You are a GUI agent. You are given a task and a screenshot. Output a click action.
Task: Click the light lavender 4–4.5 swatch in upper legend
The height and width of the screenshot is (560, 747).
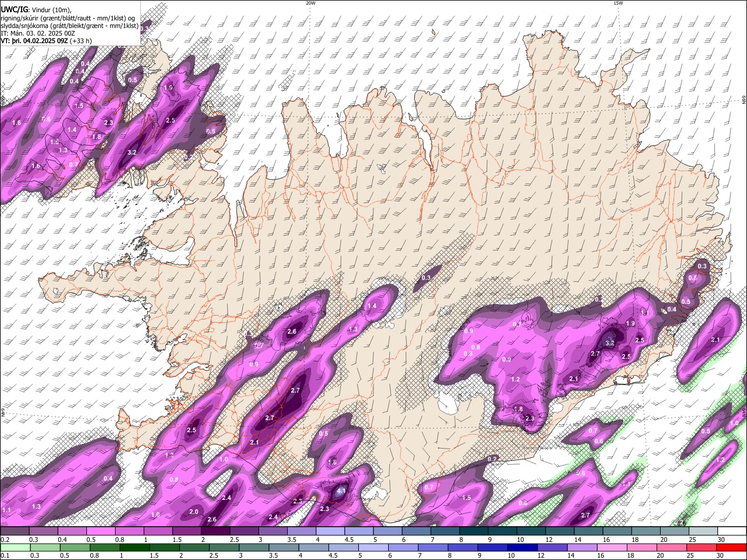tap(330, 531)
